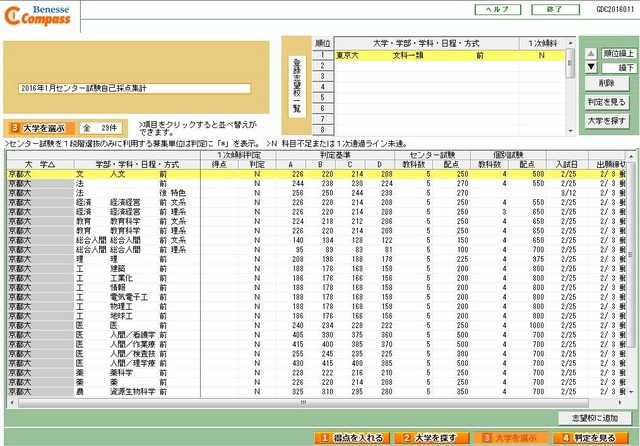The height and width of the screenshot is (446, 640).
Task: Click the down triangle beside 繰下
Action: [x=591, y=67]
